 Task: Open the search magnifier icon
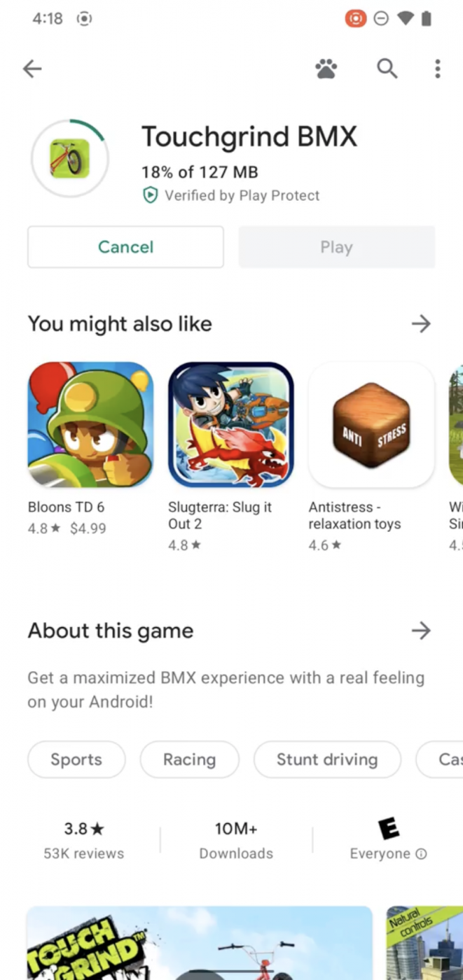pos(387,68)
